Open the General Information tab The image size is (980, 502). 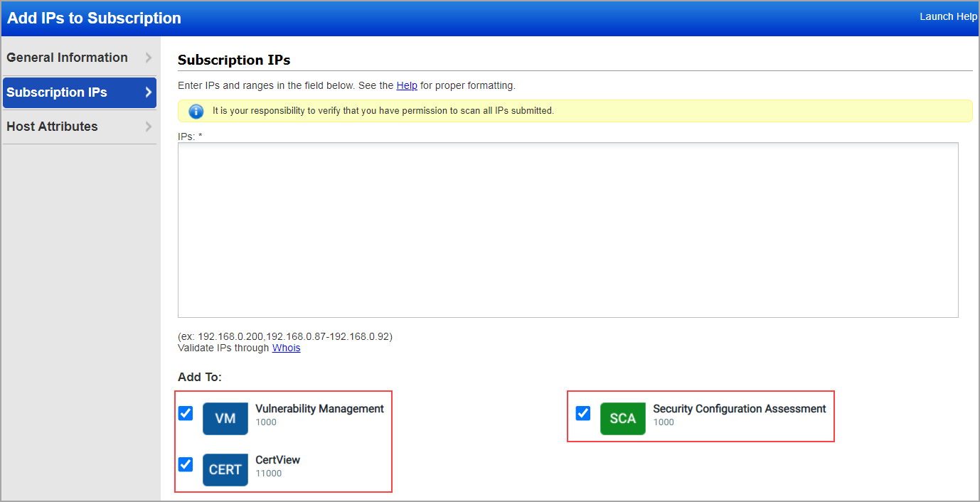[x=80, y=58]
